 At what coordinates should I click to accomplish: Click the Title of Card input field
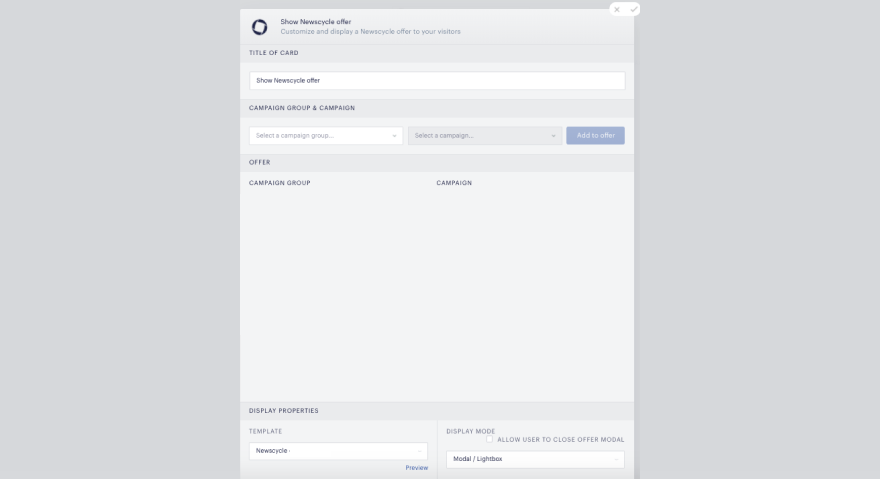pyautogui.click(x=437, y=80)
